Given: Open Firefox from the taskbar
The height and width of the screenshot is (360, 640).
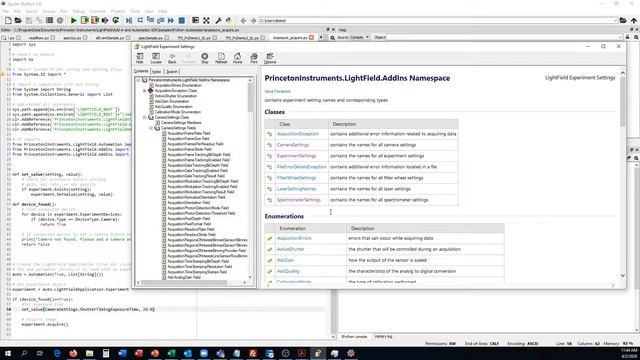Looking at the screenshot, I should point(73,353).
